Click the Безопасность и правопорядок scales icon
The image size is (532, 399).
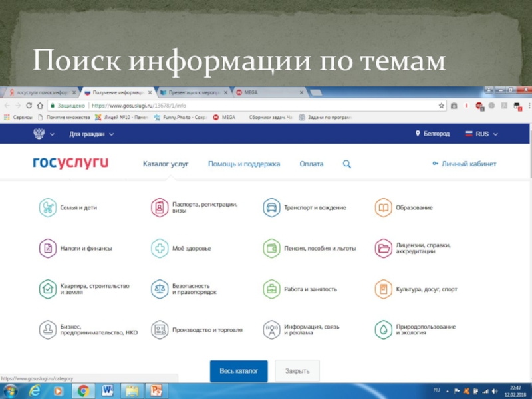pos(160,289)
